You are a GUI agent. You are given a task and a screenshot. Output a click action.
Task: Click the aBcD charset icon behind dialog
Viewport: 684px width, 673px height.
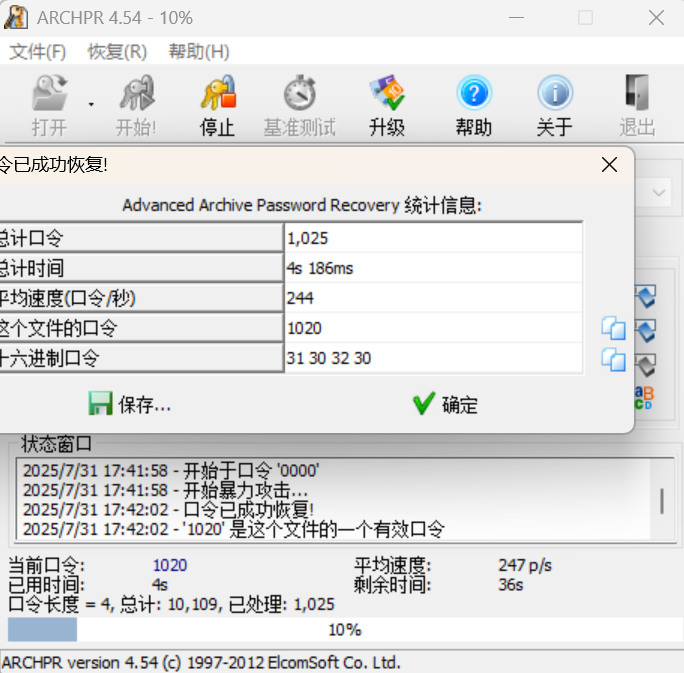pyautogui.click(x=644, y=397)
